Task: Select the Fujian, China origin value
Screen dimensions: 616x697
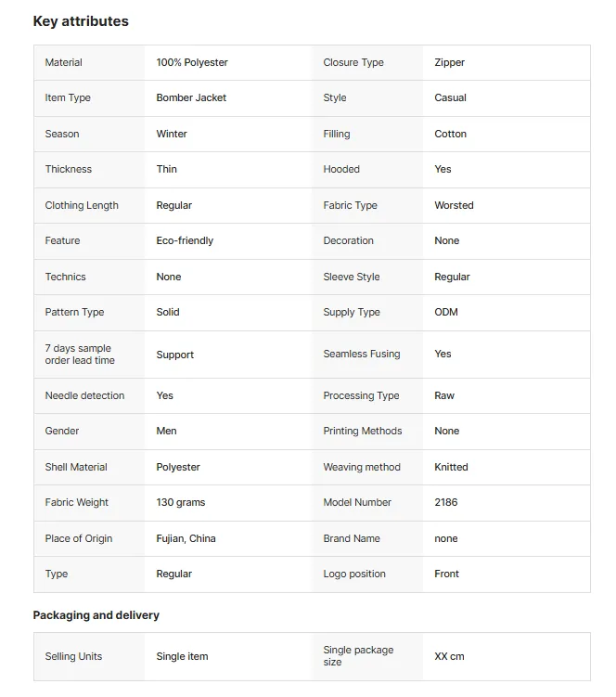Action: pyautogui.click(x=186, y=538)
